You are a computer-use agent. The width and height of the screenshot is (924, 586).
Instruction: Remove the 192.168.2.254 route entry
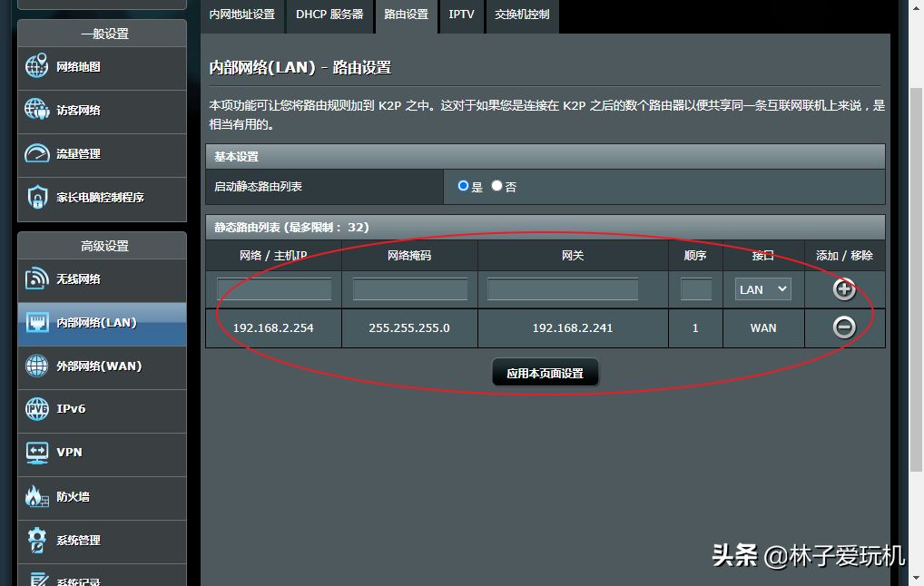coord(844,327)
